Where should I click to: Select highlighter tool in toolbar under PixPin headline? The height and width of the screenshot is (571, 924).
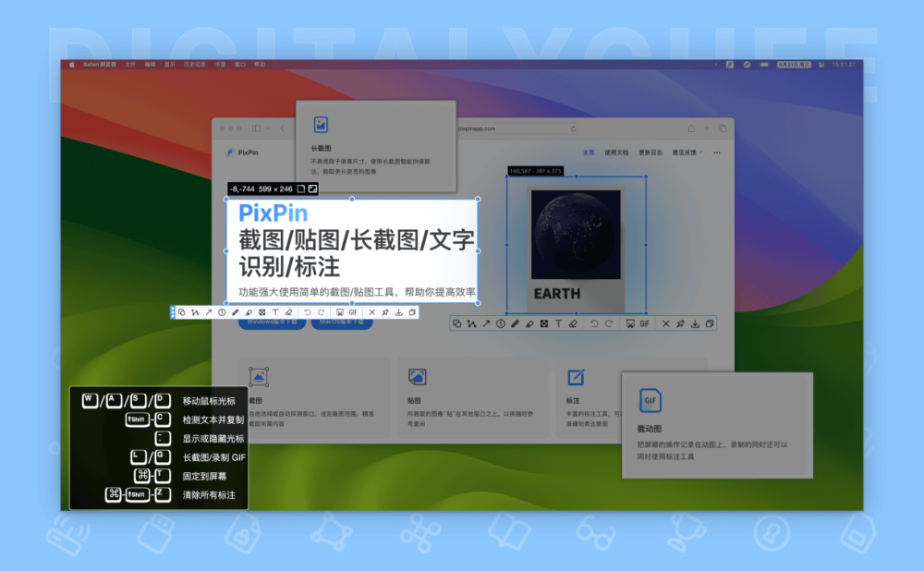249,312
